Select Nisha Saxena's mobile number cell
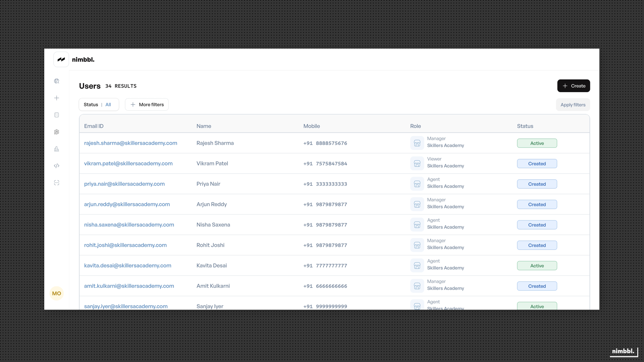This screenshot has width=644, height=362. [x=325, y=225]
